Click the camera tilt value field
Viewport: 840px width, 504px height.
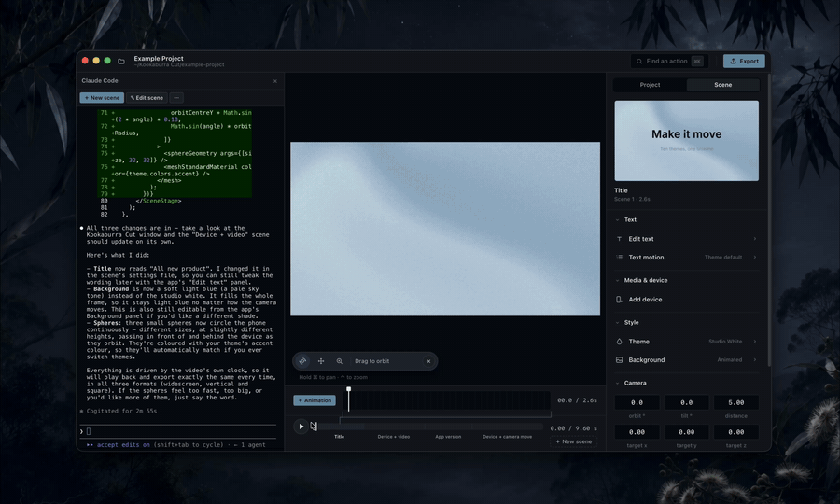point(686,402)
